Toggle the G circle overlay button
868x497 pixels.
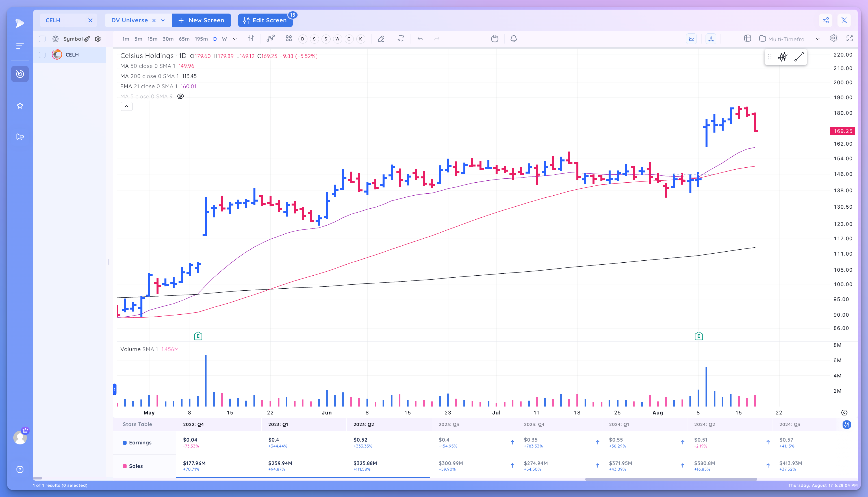[x=349, y=39]
